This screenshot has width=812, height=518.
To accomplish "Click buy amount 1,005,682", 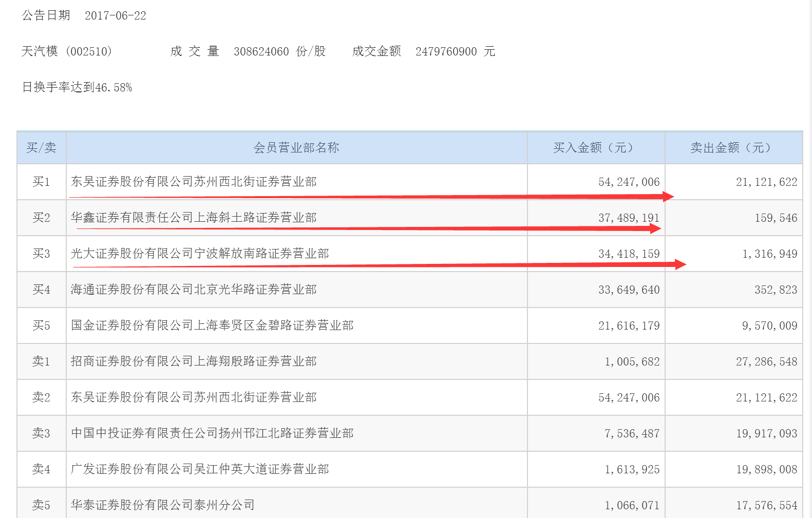I will coord(632,361).
